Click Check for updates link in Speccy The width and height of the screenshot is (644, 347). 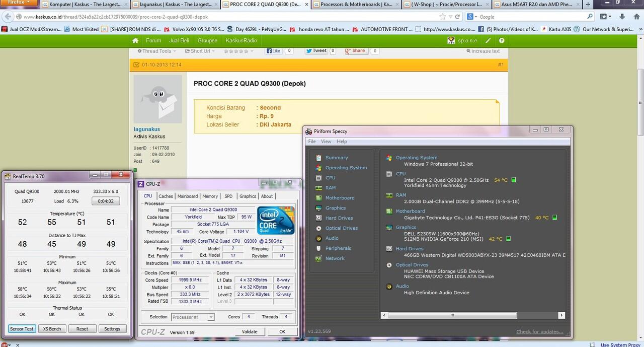click(x=540, y=331)
